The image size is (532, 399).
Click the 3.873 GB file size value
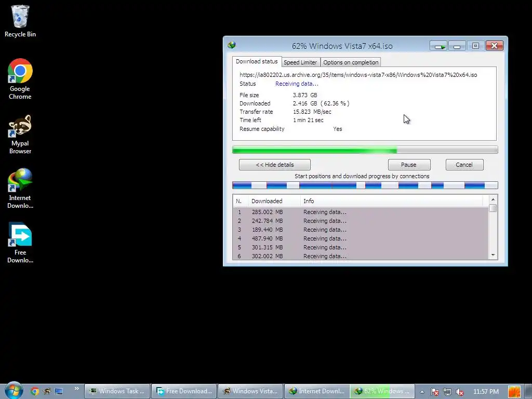point(305,95)
